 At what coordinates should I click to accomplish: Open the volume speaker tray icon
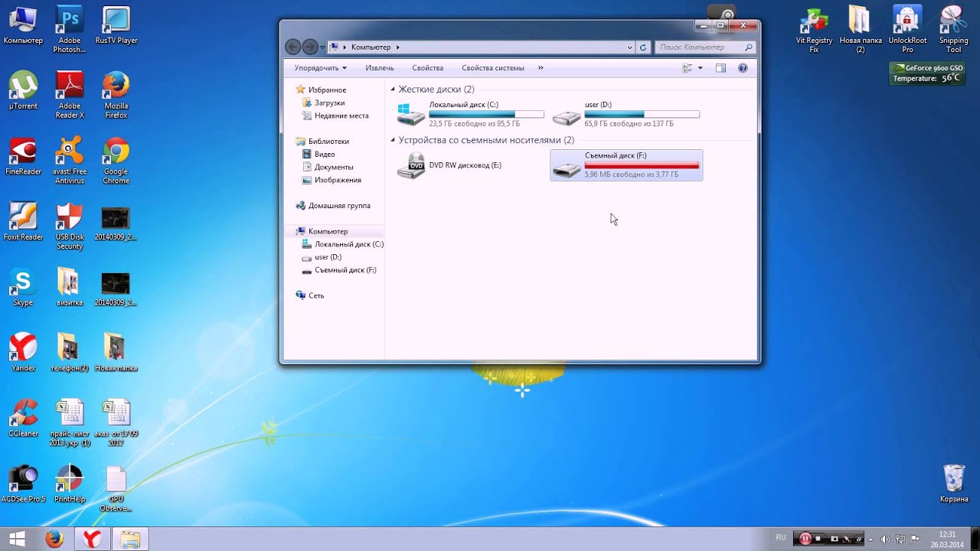(887, 539)
